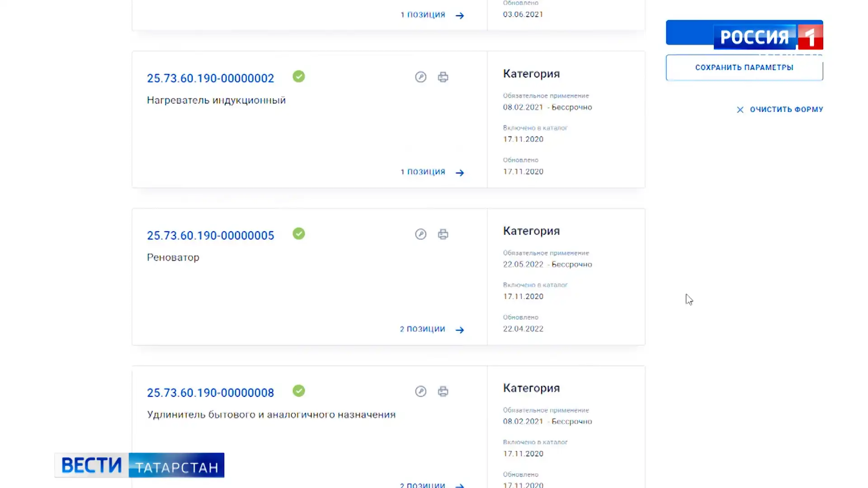Open catalog code 25.73.60.190-00000005
This screenshot has height=488, width=868.
click(211, 235)
